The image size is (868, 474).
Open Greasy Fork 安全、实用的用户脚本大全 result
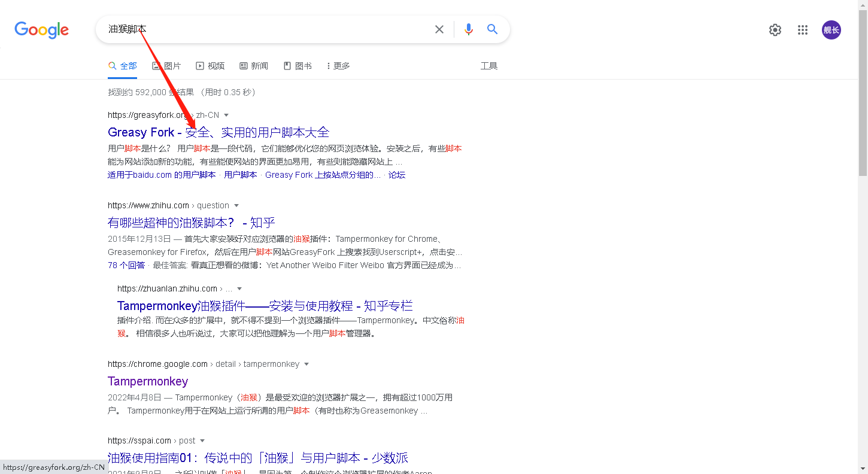point(218,132)
